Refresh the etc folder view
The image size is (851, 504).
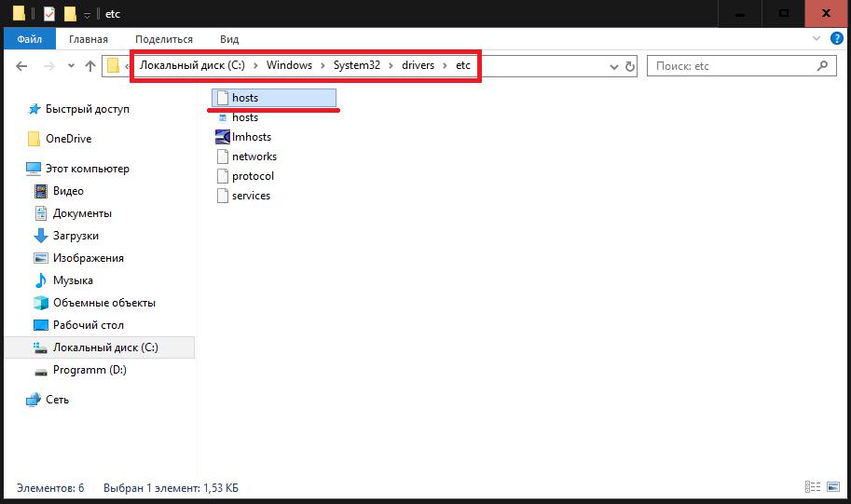[x=629, y=66]
